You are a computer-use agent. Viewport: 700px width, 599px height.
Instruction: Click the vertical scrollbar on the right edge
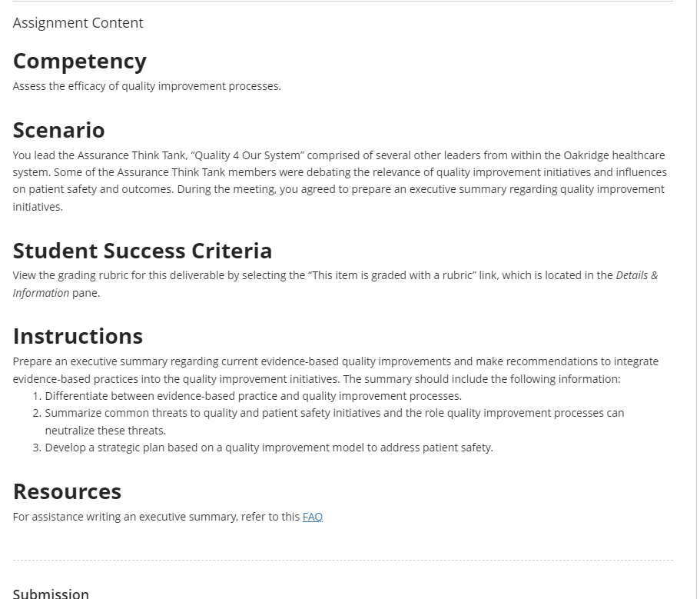pyautogui.click(x=698, y=299)
